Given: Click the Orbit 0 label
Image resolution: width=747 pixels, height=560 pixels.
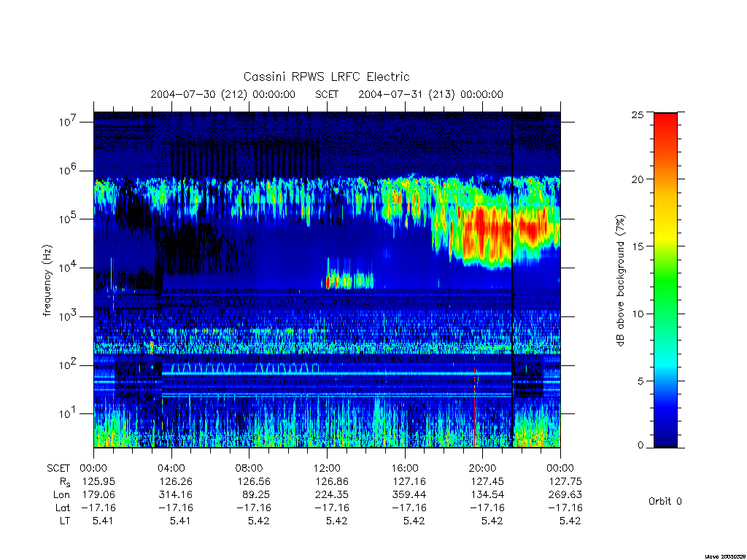Looking at the screenshot, I should [665, 502].
